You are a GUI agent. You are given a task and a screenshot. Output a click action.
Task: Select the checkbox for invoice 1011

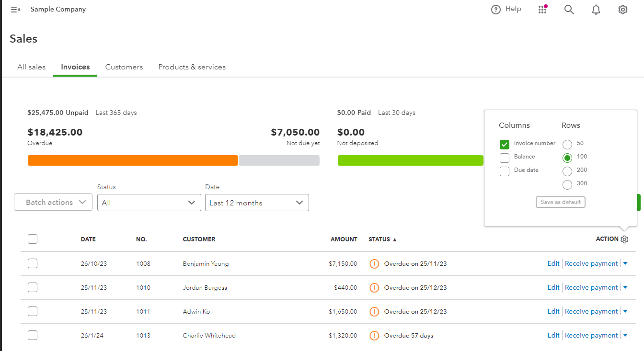(x=32, y=311)
